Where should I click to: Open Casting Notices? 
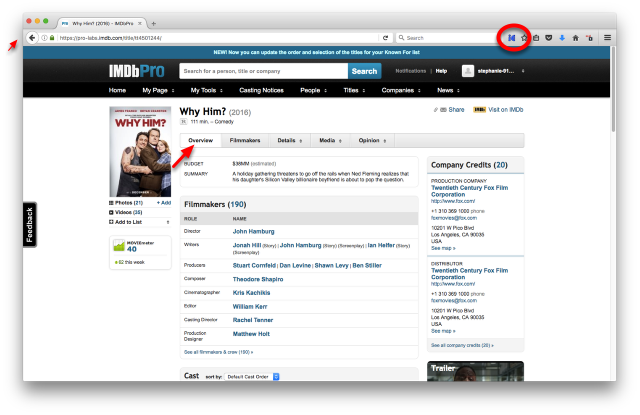261,90
